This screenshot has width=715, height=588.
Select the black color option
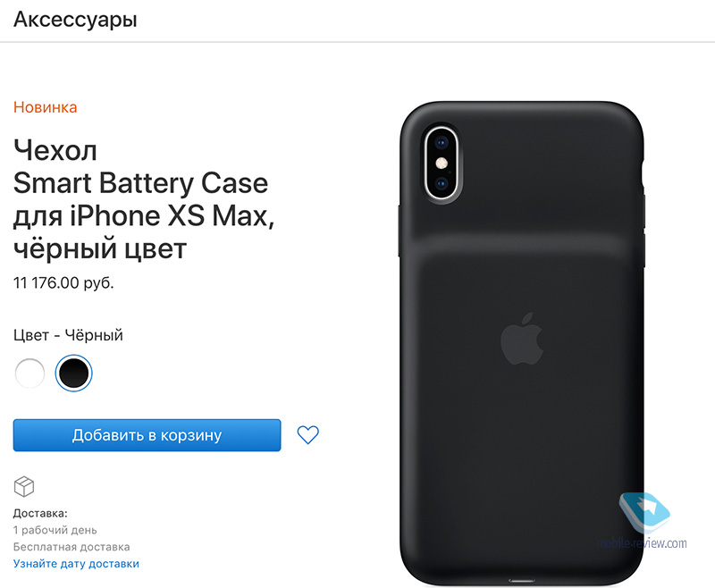click(73, 373)
